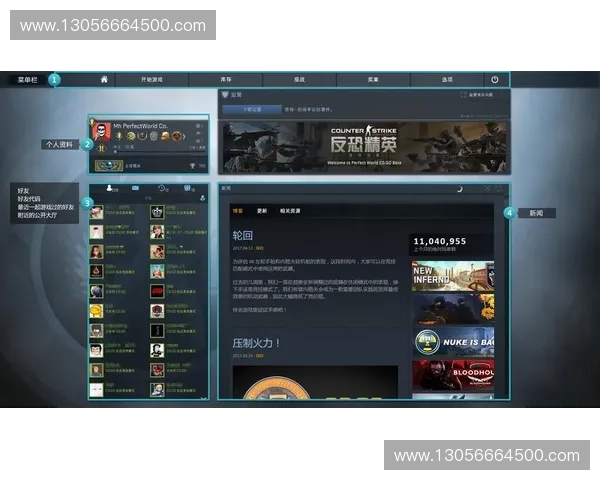
Task: Select the friend with red logo avatar
Action: click(157, 291)
